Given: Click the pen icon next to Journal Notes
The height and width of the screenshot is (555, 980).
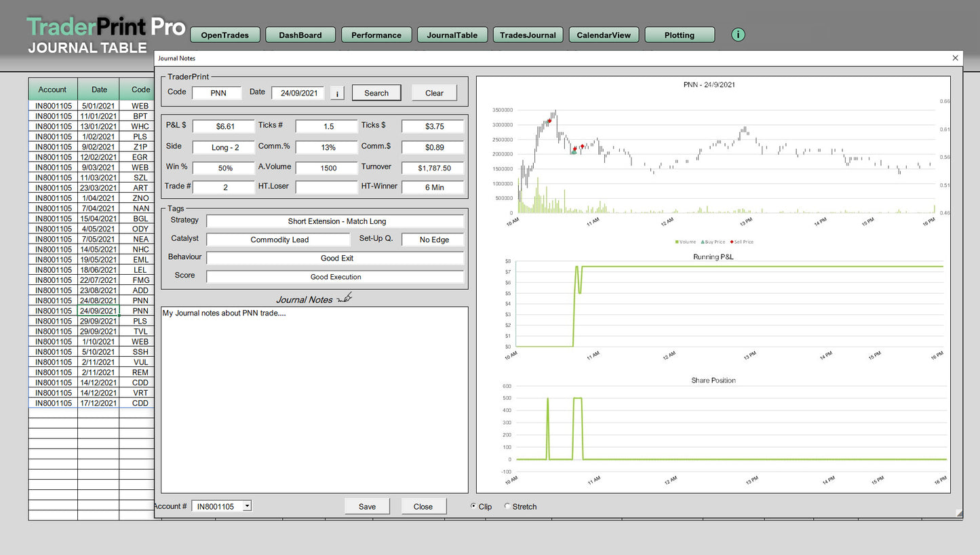Looking at the screenshot, I should pos(345,299).
